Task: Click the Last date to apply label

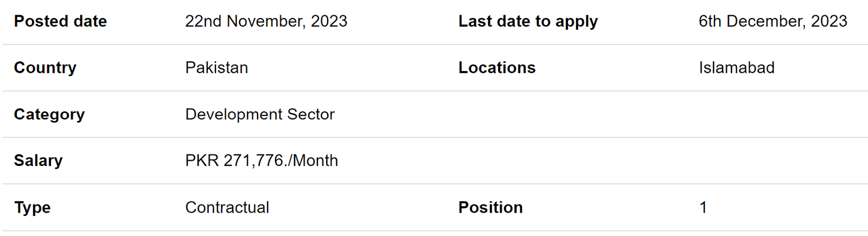Action: pos(528,21)
